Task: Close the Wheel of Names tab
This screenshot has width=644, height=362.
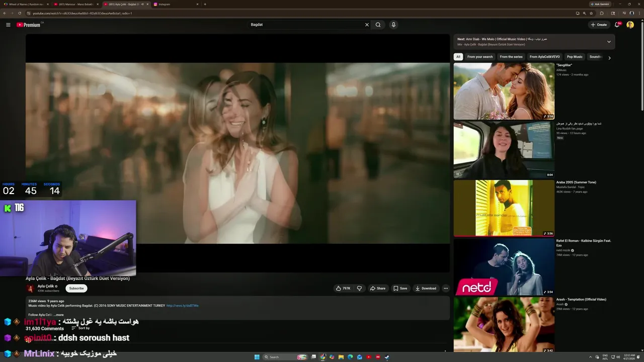Action: point(48,4)
